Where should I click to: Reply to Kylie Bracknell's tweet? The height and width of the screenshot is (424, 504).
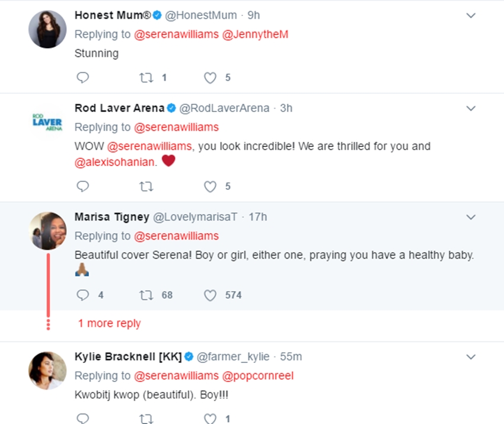83,419
